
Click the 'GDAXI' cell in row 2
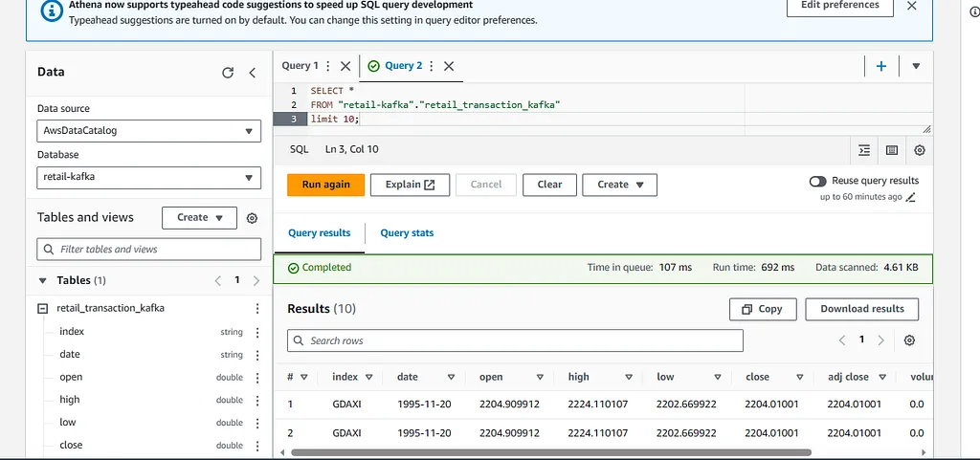click(x=346, y=432)
